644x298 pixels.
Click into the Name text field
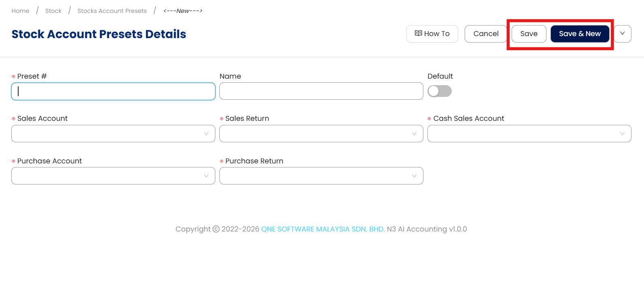321,91
